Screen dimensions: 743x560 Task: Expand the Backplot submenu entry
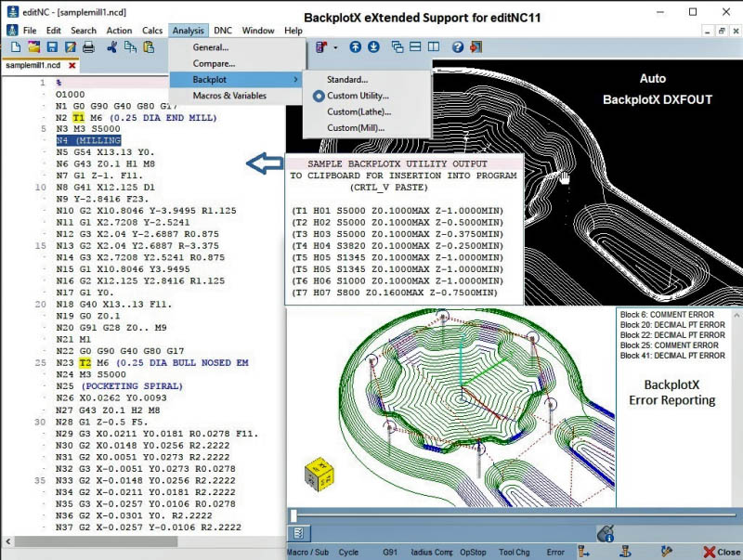point(237,80)
